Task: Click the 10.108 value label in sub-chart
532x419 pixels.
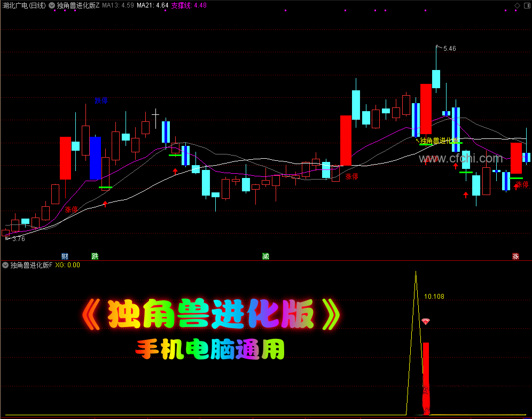Action: coord(434,297)
